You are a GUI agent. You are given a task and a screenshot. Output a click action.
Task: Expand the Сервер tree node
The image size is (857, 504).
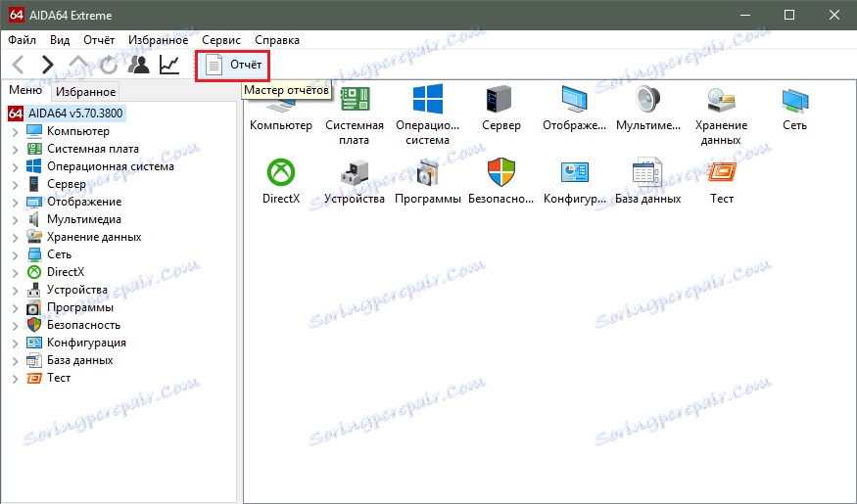[x=16, y=185]
